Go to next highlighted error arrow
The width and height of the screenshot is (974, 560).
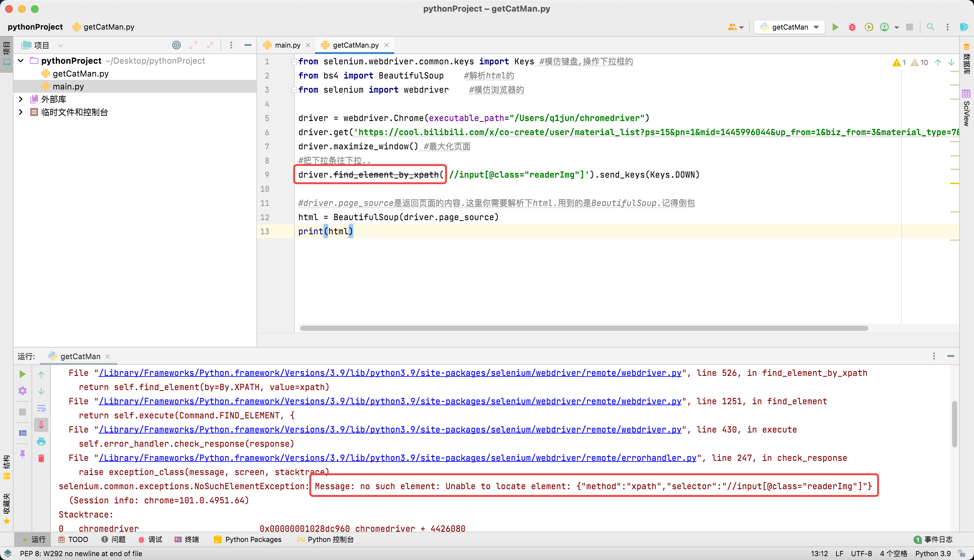pos(951,62)
